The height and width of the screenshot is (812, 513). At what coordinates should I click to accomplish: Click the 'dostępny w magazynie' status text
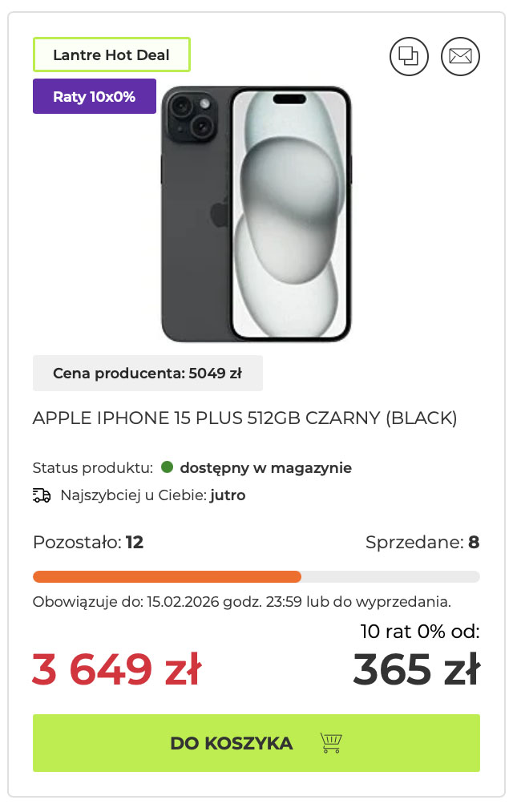click(x=265, y=468)
